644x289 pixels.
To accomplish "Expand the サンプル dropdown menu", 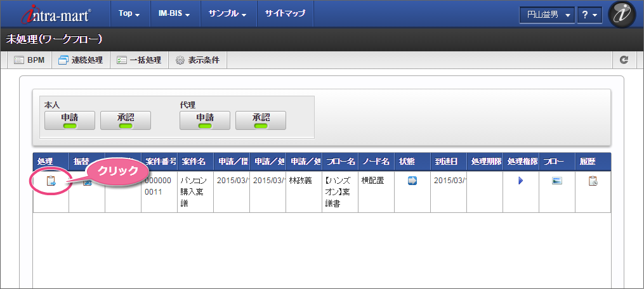I will click(228, 13).
